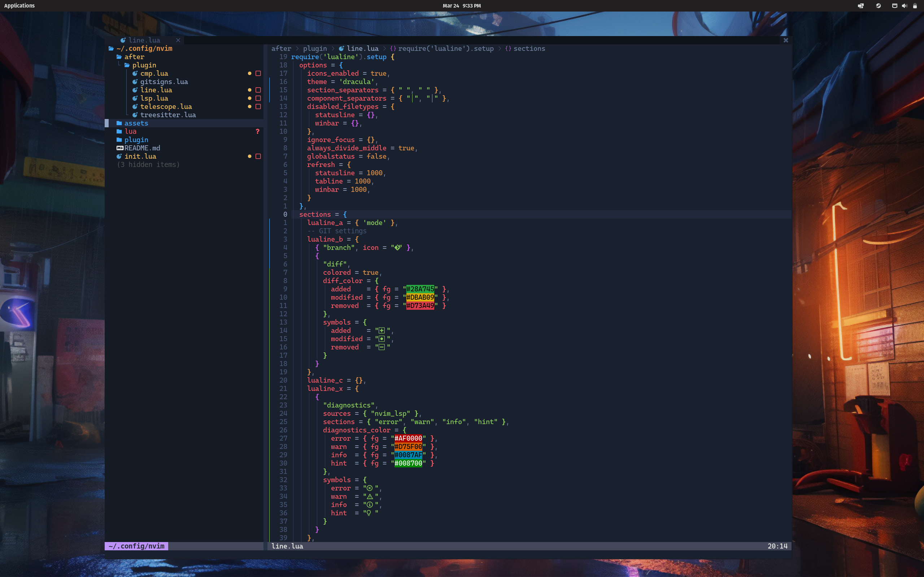Image resolution: width=924 pixels, height=577 pixels.
Task: Expand the assets folder in file tree
Action: click(136, 123)
